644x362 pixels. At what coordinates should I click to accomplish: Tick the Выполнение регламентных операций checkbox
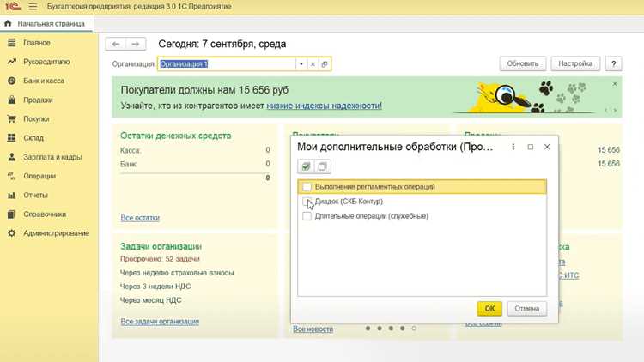pyautogui.click(x=307, y=187)
